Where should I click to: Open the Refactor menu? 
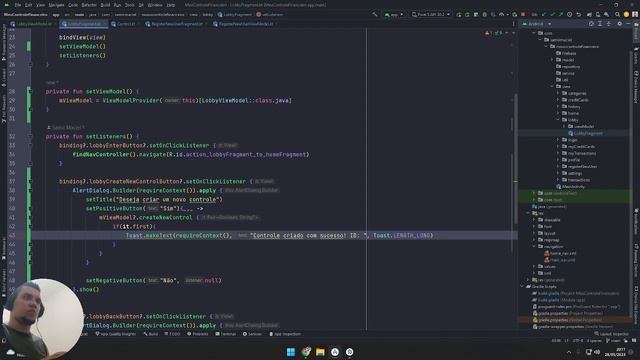[89, 5]
